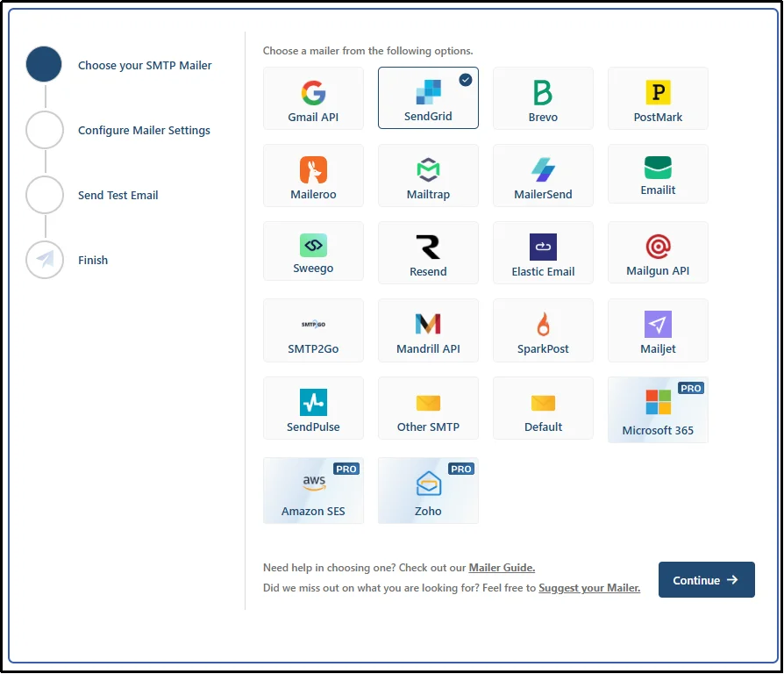
Task: Select the Mailtrap mailer icon
Action: click(429, 169)
